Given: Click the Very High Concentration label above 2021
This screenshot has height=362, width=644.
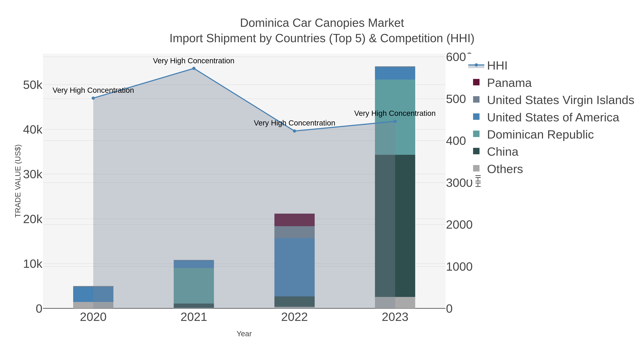Looking at the screenshot, I should (194, 61).
